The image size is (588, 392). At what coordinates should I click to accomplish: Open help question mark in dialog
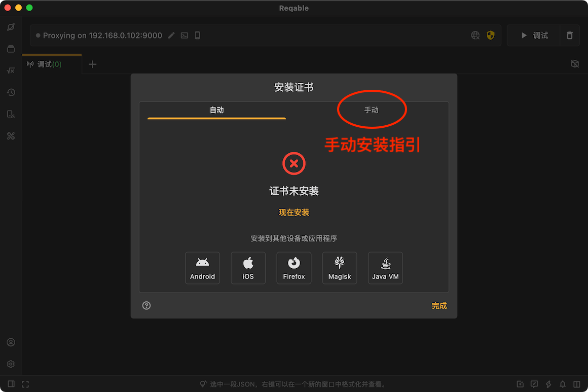click(146, 305)
